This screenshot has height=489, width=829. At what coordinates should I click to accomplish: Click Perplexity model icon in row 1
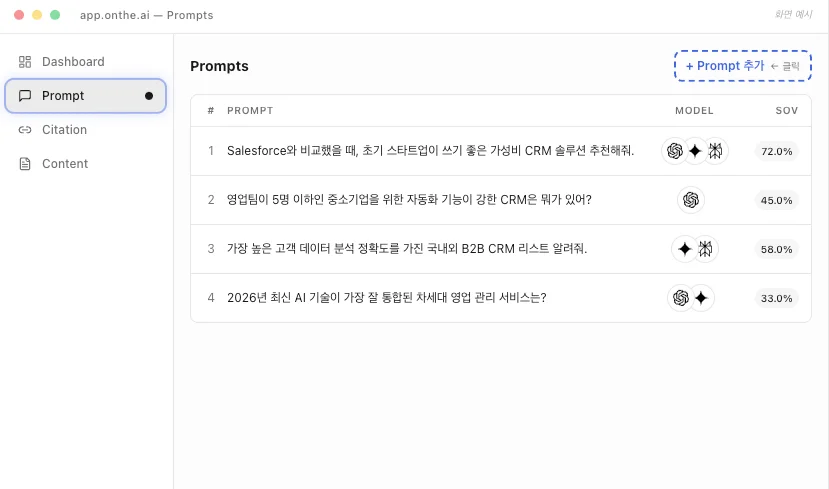click(x=715, y=151)
